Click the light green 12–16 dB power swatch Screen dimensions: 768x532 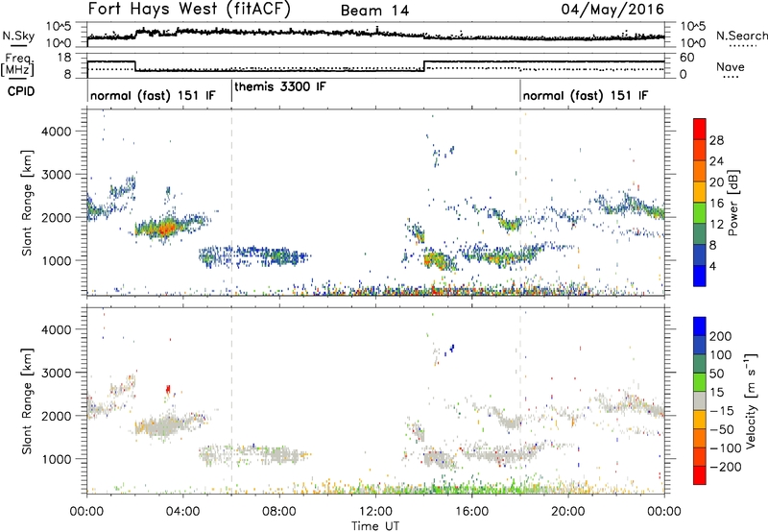tap(700, 213)
